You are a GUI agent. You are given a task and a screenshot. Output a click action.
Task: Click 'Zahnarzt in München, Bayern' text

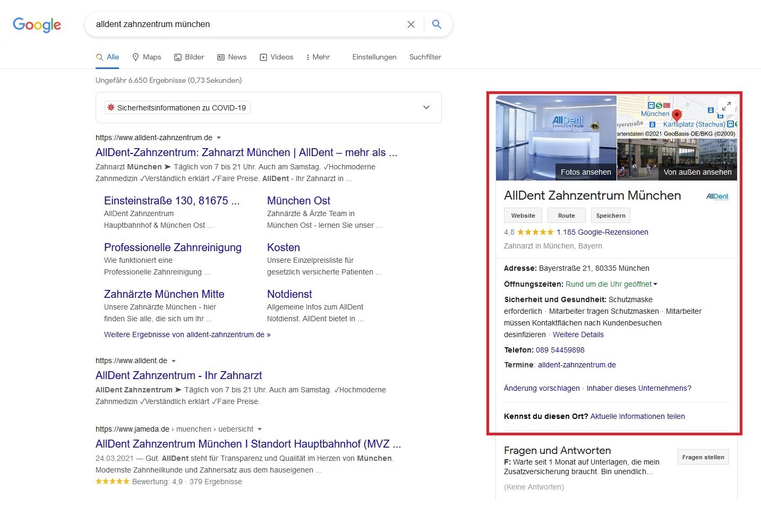[553, 246]
